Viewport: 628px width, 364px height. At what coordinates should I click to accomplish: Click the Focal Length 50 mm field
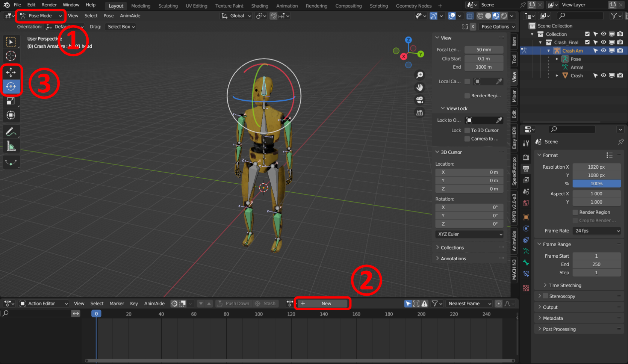(484, 50)
